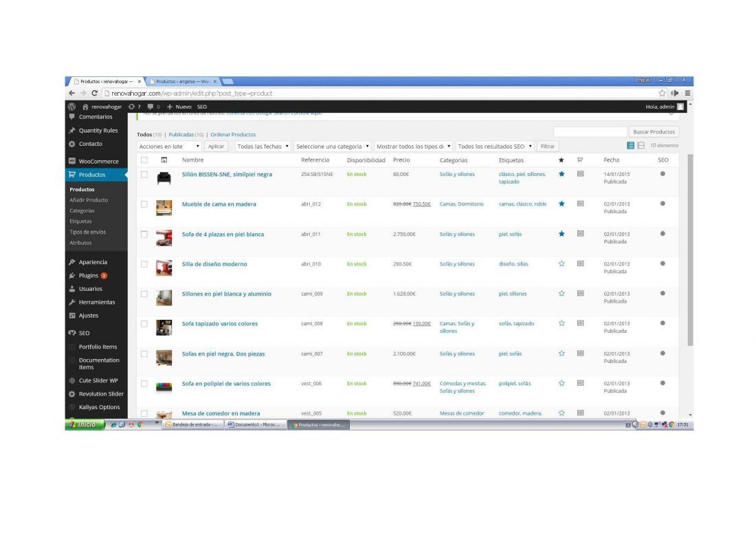Check Silla de diseño moderno checkbox

pos(144,264)
